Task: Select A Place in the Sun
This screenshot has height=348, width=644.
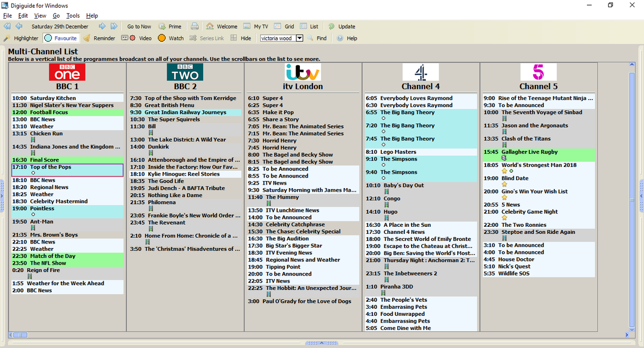Action: [421, 225]
